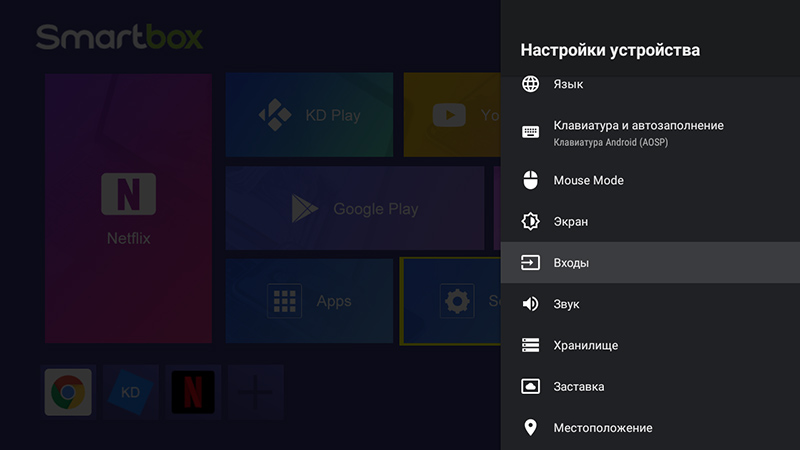Click the 'Настройки устройства' panel title
The height and width of the screenshot is (450, 800).
pos(610,50)
